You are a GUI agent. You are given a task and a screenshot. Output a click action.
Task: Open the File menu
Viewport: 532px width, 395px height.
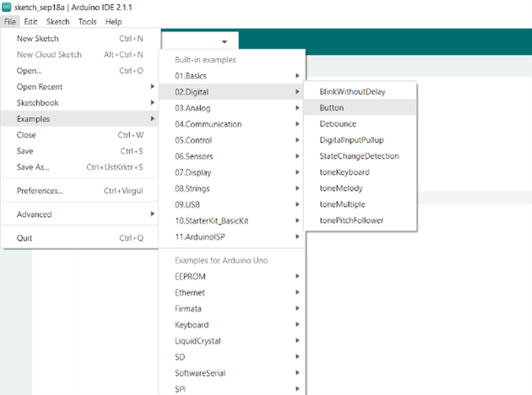[x=10, y=22]
